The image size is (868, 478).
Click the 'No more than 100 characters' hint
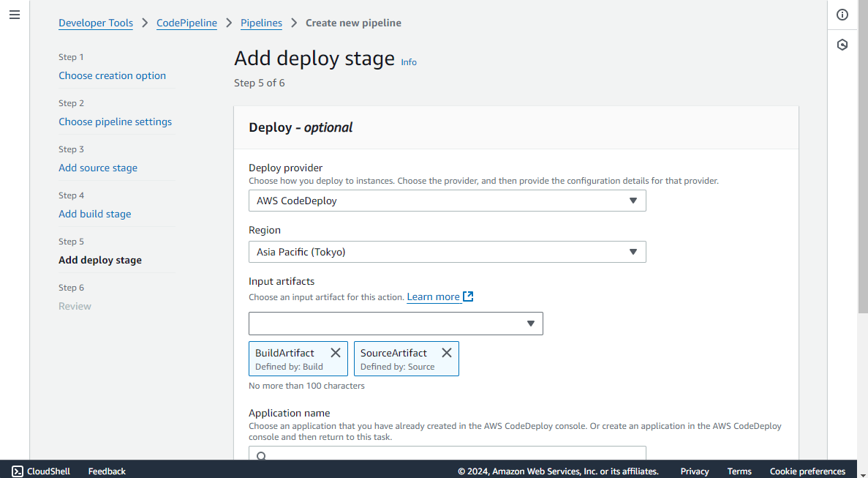pyautogui.click(x=306, y=386)
